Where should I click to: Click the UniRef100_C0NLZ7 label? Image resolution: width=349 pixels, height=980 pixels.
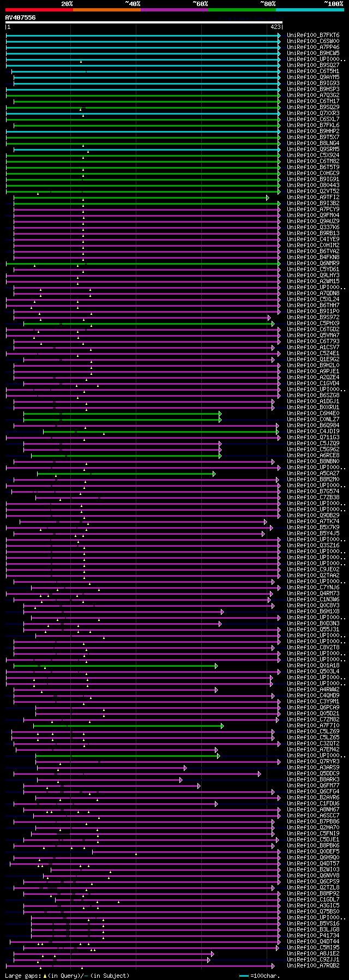point(313,419)
